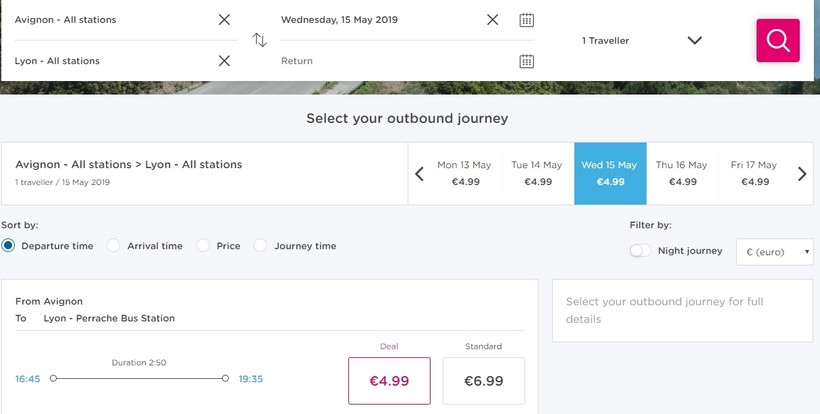Switch to Tue 14 May tab
This screenshot has width=820, height=414.
[537, 174]
